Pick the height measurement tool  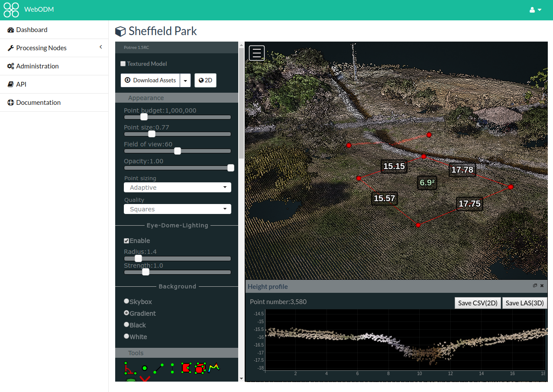(172, 369)
